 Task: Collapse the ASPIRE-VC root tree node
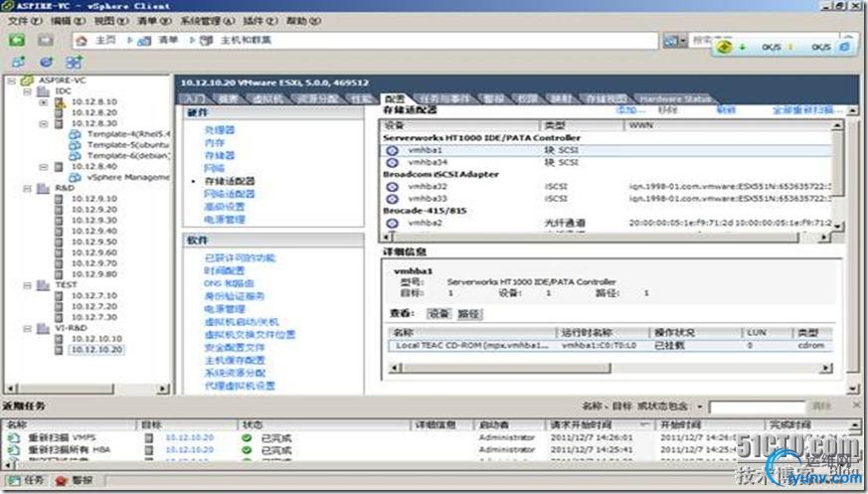tap(11, 81)
